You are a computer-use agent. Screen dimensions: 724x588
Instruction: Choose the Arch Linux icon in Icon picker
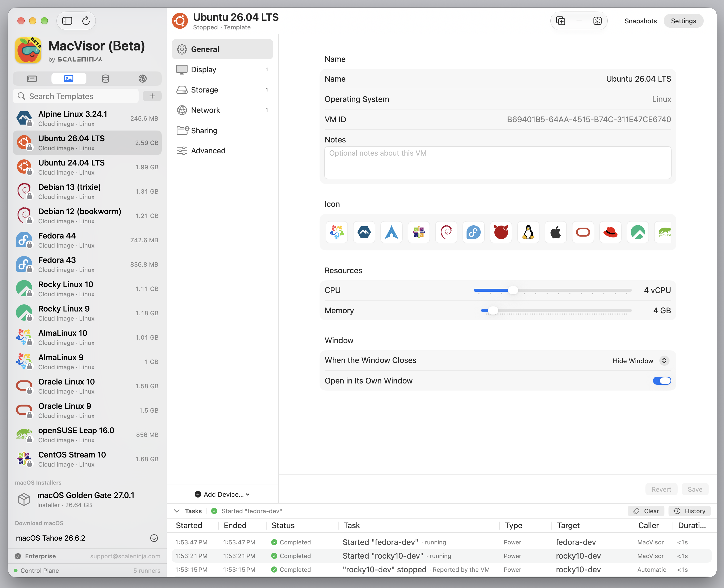point(392,232)
